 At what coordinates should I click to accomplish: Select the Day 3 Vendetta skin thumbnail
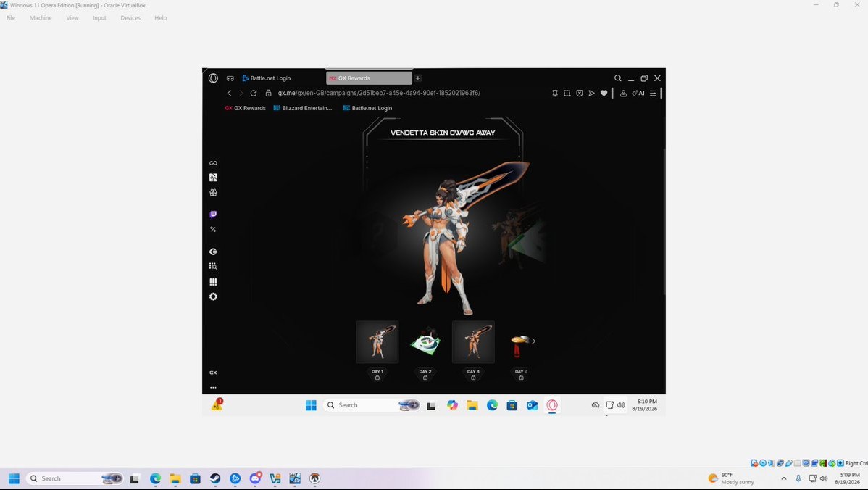(x=473, y=341)
